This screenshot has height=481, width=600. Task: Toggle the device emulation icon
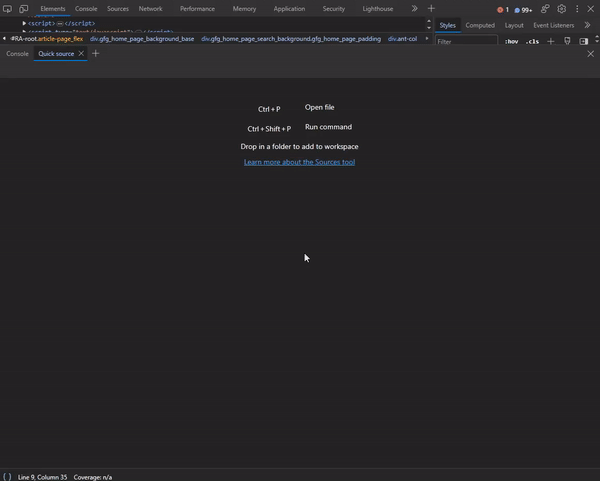[x=24, y=8]
